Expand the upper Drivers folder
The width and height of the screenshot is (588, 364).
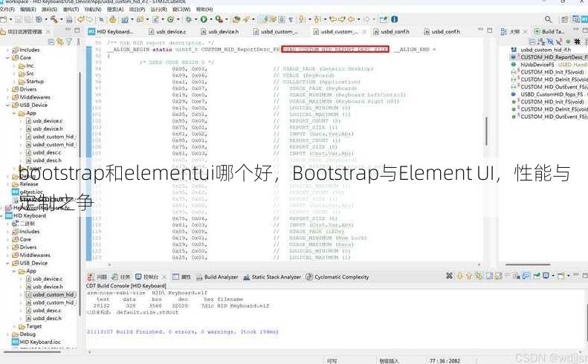coord(7,90)
